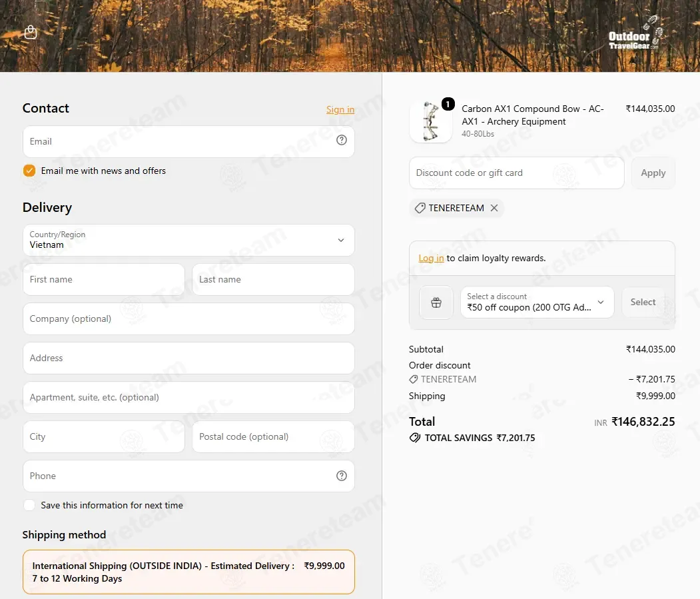Open the Country/Region dropdown showing Vietnam
This screenshot has width=700, height=599.
point(189,241)
